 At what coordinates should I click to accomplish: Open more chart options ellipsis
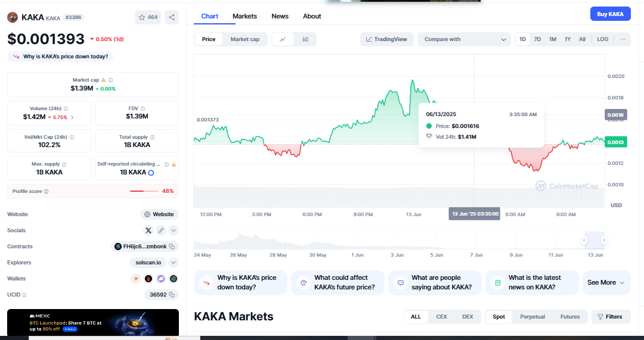(x=623, y=39)
